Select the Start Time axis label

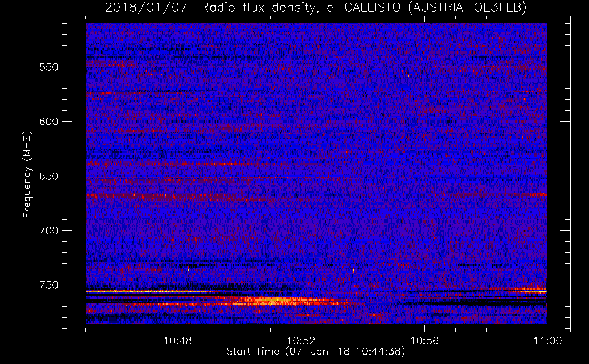pos(316,352)
